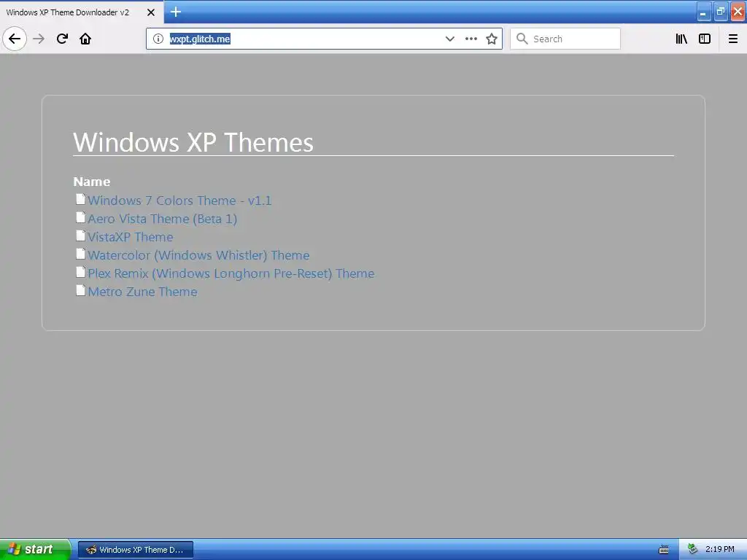
Task: Click file icon beside Watercolor Theme
Action: (x=80, y=254)
